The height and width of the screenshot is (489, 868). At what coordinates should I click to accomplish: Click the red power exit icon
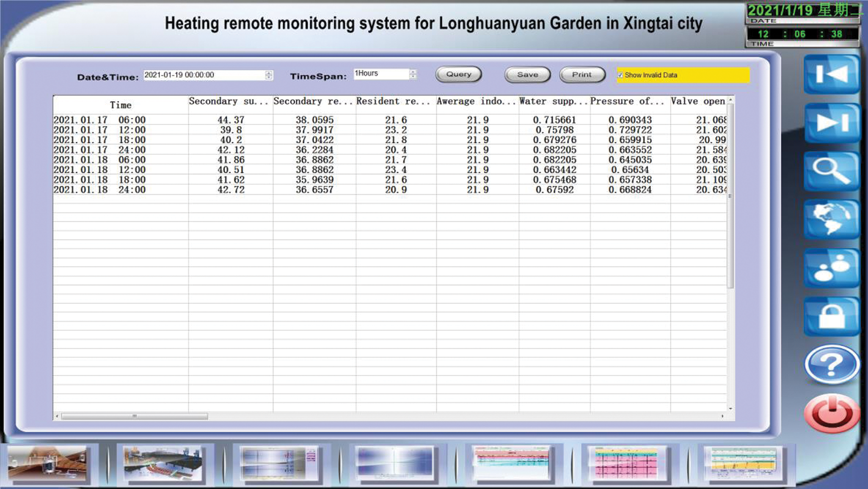[831, 413]
